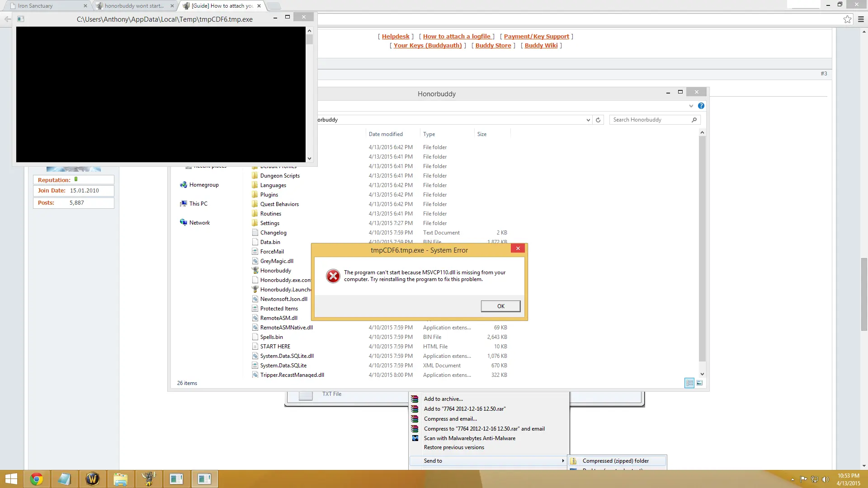Open the Buddy Wiki link

pos(541,46)
